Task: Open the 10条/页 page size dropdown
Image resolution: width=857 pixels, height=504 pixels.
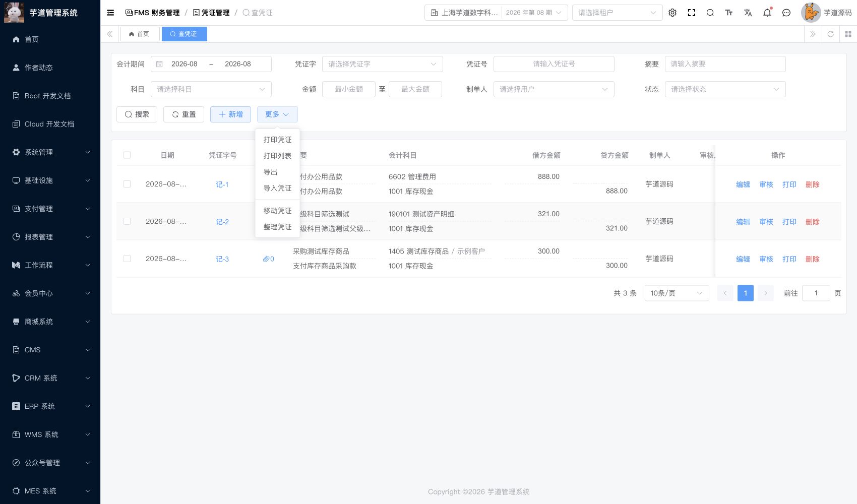Action: click(677, 293)
